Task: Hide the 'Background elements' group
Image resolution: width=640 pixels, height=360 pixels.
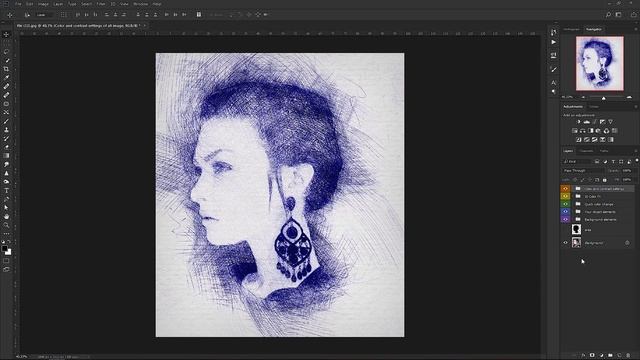Action: pos(565,220)
